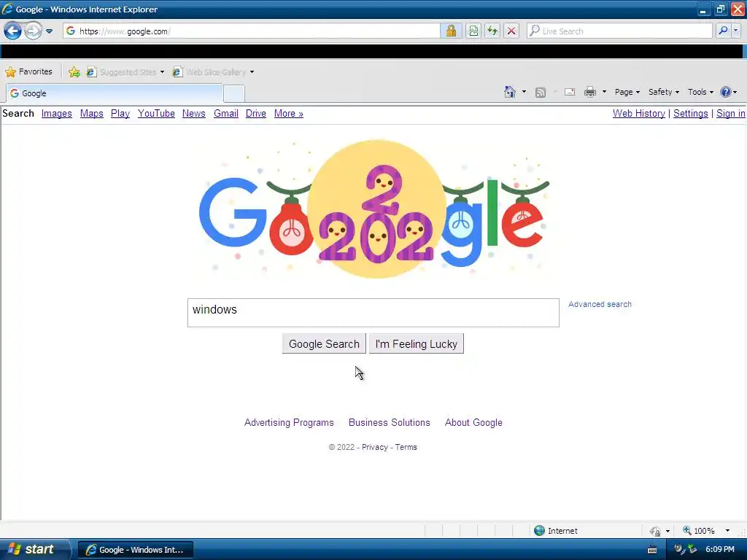Click the Sign in link
This screenshot has height=560, width=747.
point(730,113)
